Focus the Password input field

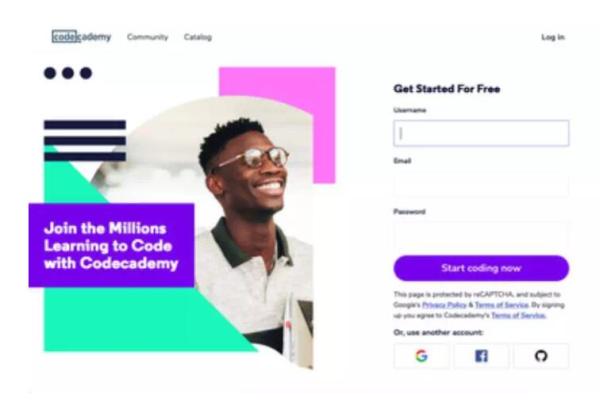point(481,234)
